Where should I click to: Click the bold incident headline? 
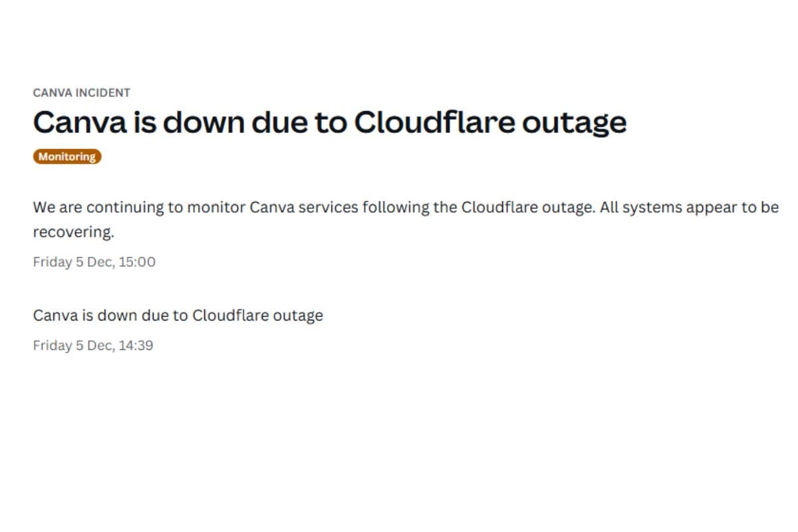click(329, 122)
